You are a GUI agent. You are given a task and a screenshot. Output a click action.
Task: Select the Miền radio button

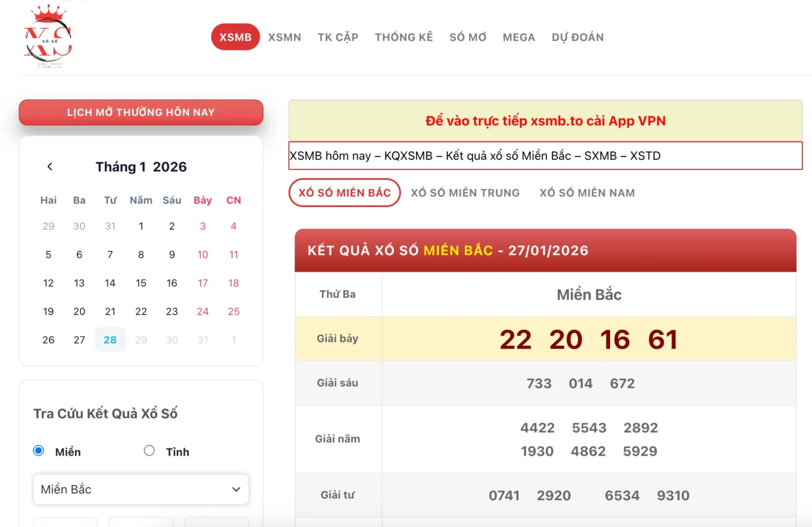click(x=39, y=451)
